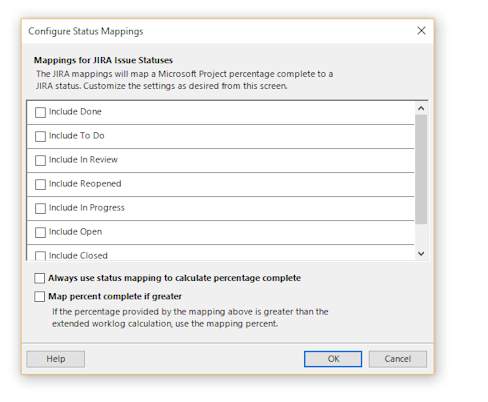Check the Include Closed checkbox

tap(40, 256)
